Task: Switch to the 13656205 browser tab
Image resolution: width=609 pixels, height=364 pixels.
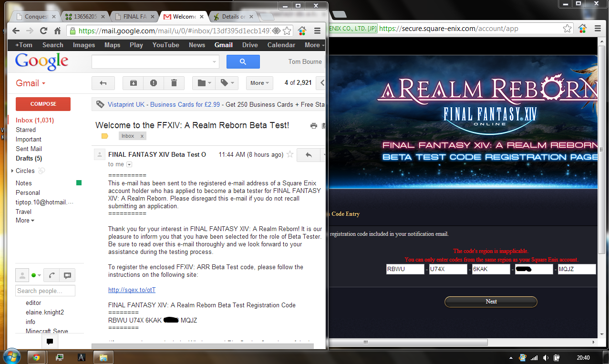Action: [x=85, y=17]
